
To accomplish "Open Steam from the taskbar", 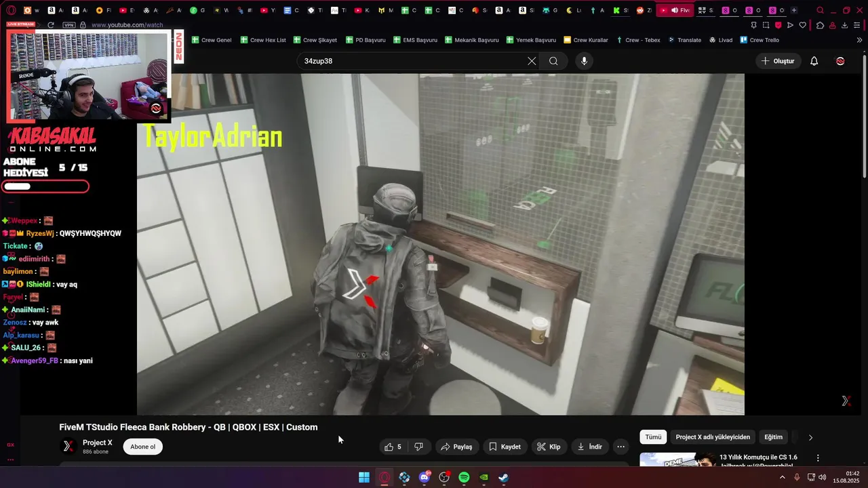I will (504, 477).
